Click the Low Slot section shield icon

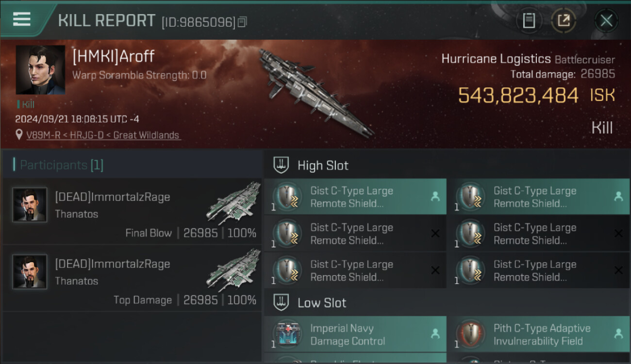click(x=282, y=303)
